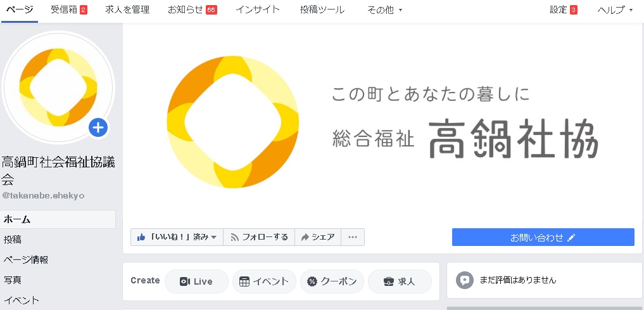
Task: Expand the ヘルプ dropdown menu
Action: click(615, 10)
